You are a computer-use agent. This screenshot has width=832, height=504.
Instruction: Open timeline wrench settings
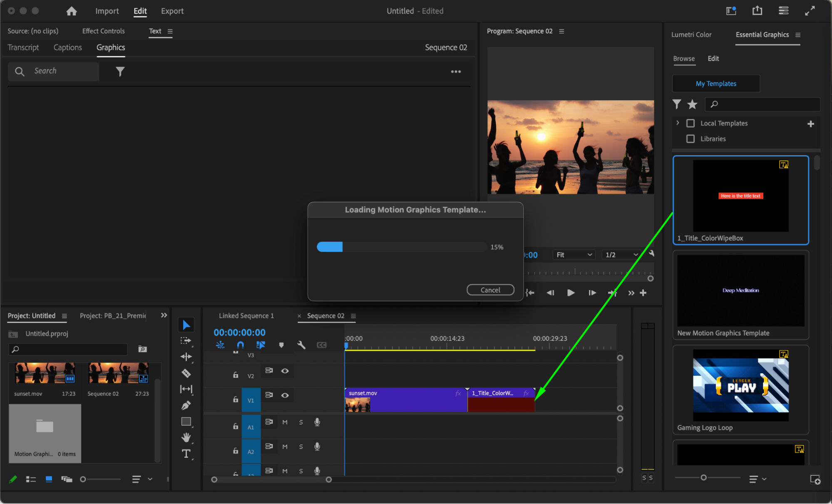coord(301,345)
